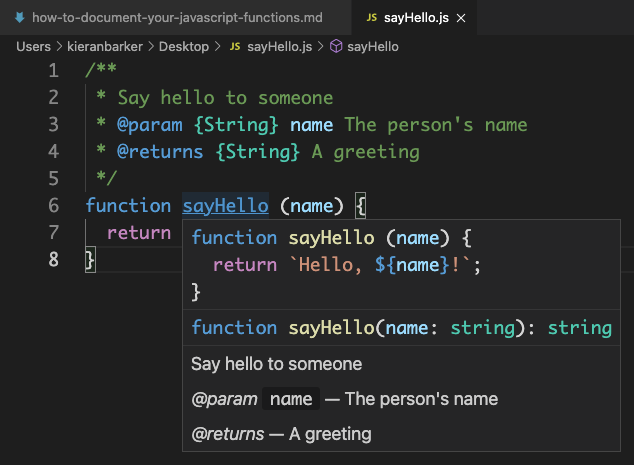This screenshot has height=465, width=634.
Task: Open the sayHello.js breadcrumb segment
Action: (279, 46)
